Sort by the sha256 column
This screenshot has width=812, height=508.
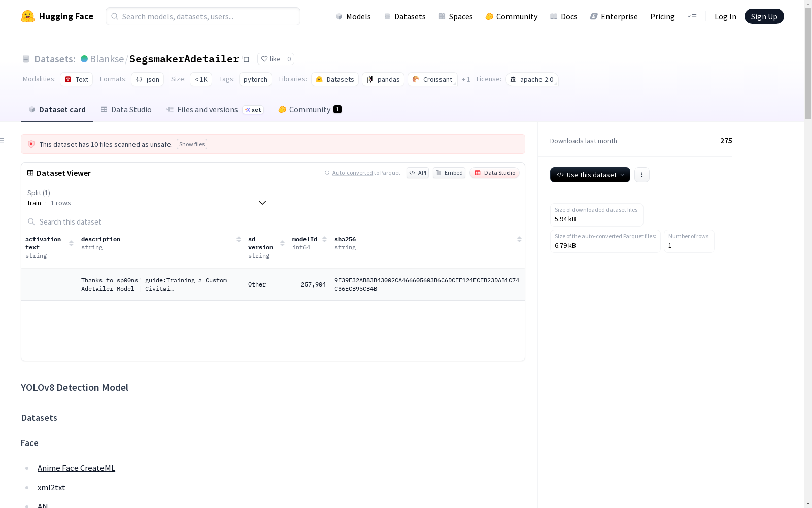(519, 239)
